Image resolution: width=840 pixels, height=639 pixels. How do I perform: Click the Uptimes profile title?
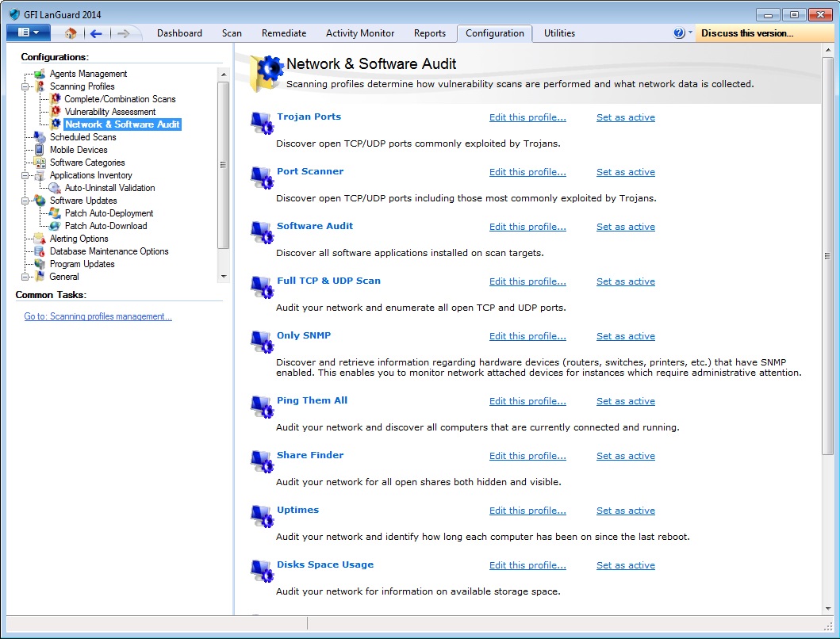(x=298, y=510)
